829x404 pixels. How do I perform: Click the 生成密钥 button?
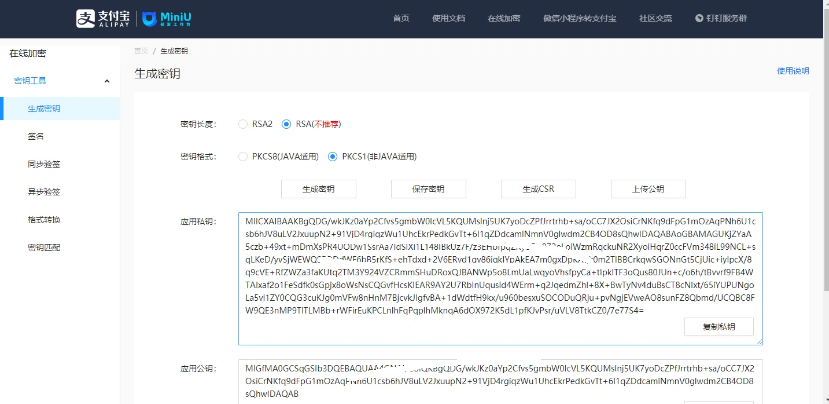tap(318, 189)
